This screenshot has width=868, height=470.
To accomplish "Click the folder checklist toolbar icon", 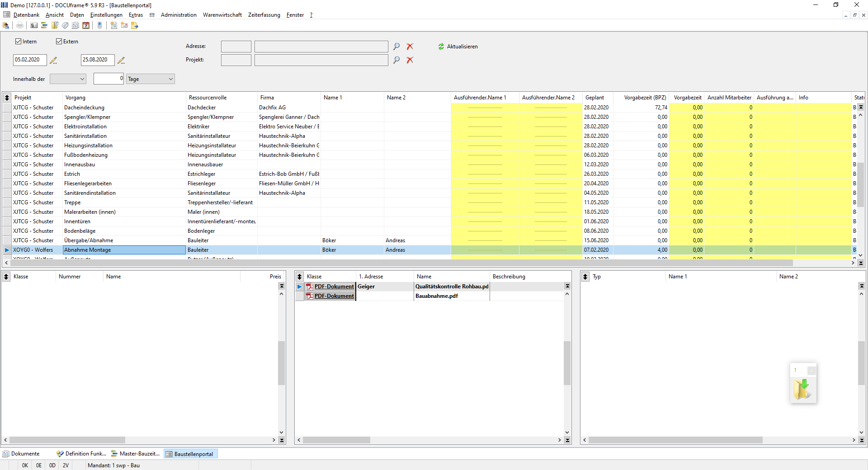I will click(55, 25).
